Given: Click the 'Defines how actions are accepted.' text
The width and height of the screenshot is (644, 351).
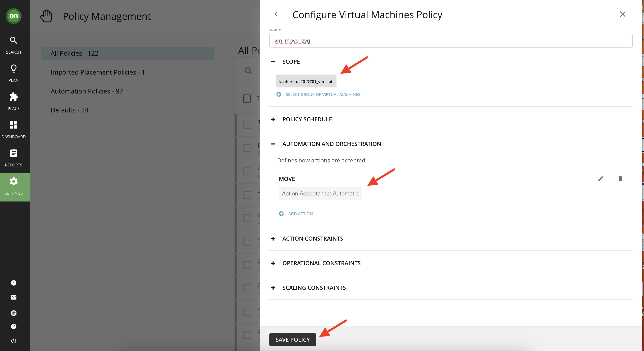Looking at the screenshot, I should point(322,160).
